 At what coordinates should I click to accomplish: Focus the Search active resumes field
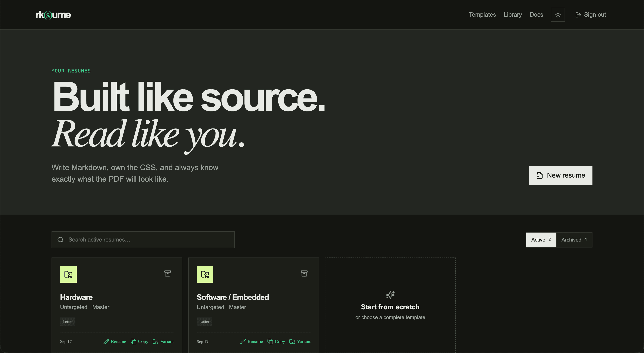coord(143,240)
